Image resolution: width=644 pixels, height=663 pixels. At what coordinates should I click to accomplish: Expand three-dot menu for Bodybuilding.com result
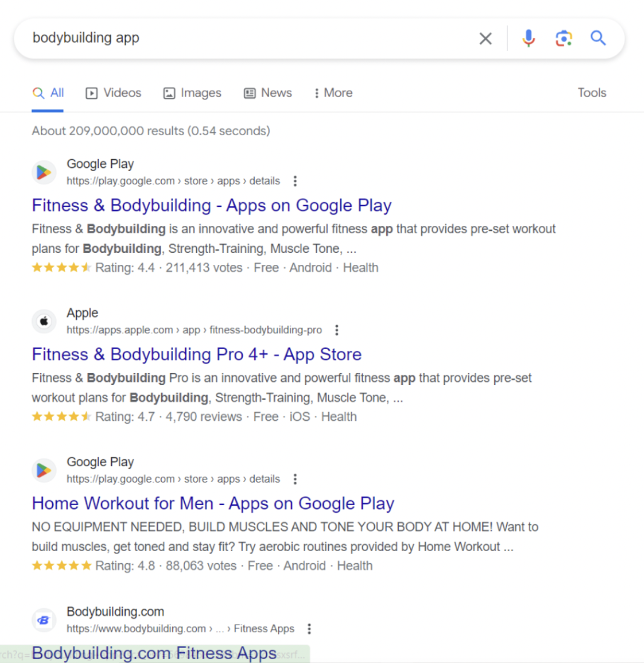[309, 628]
